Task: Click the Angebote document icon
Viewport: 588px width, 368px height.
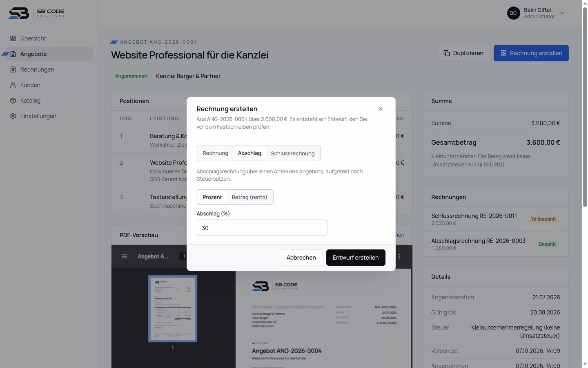Action: [x=13, y=54]
